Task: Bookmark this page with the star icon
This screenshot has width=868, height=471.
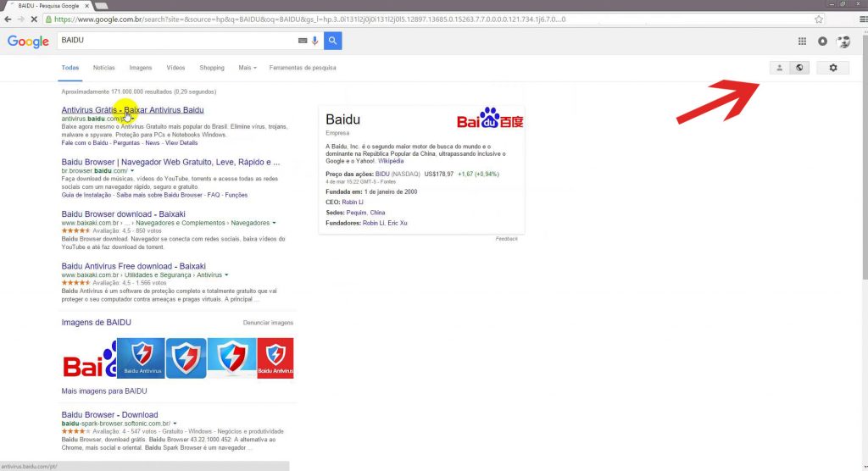Action: coord(819,19)
